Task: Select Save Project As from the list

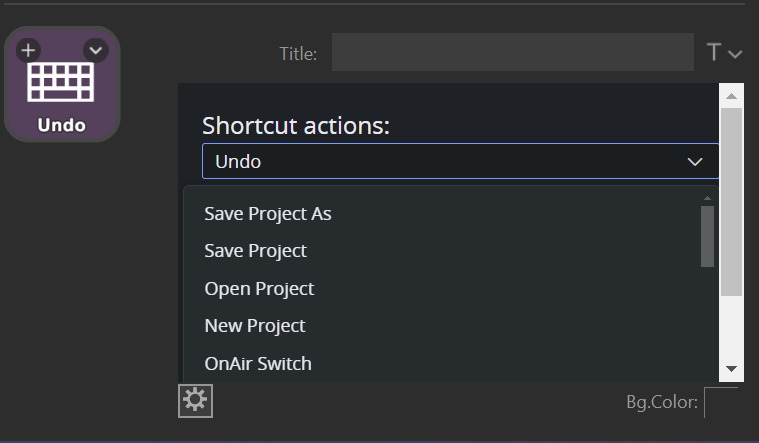Action: coord(268,213)
